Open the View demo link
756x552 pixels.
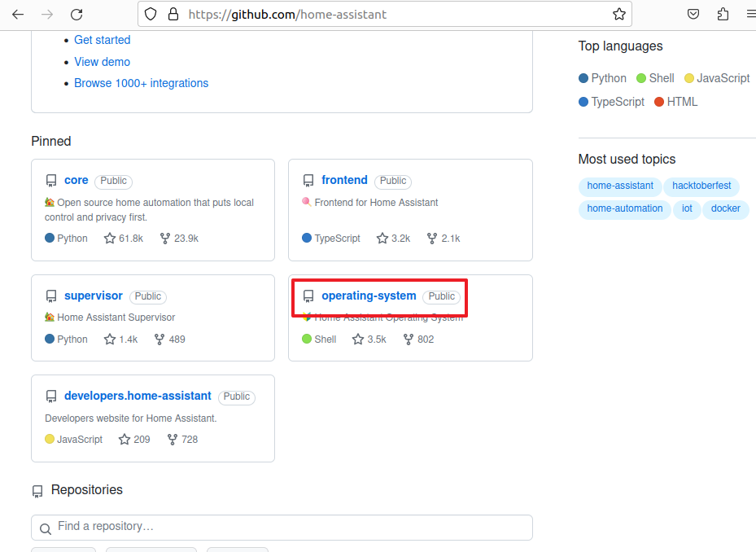[103, 62]
